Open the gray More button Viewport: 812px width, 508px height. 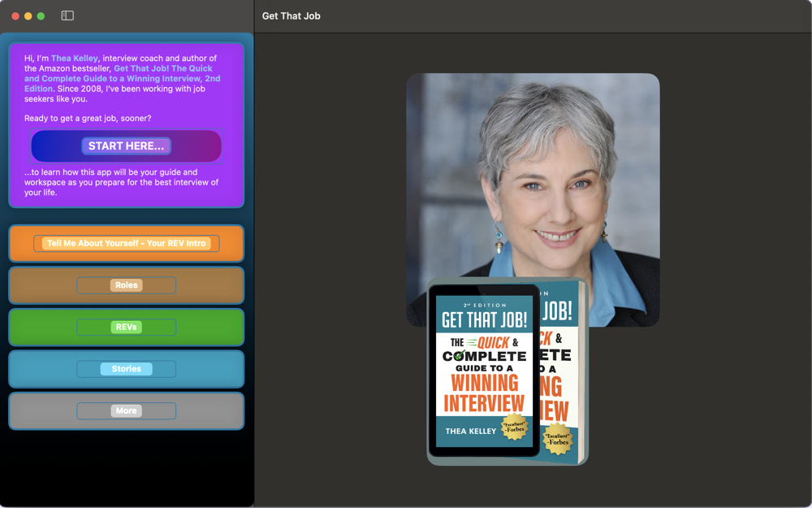tap(127, 411)
